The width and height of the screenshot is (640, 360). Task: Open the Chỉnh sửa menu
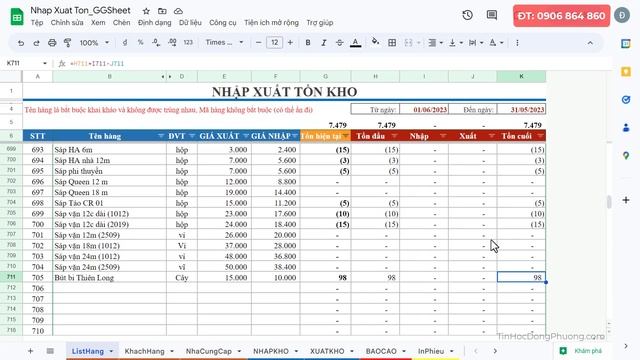click(x=67, y=23)
